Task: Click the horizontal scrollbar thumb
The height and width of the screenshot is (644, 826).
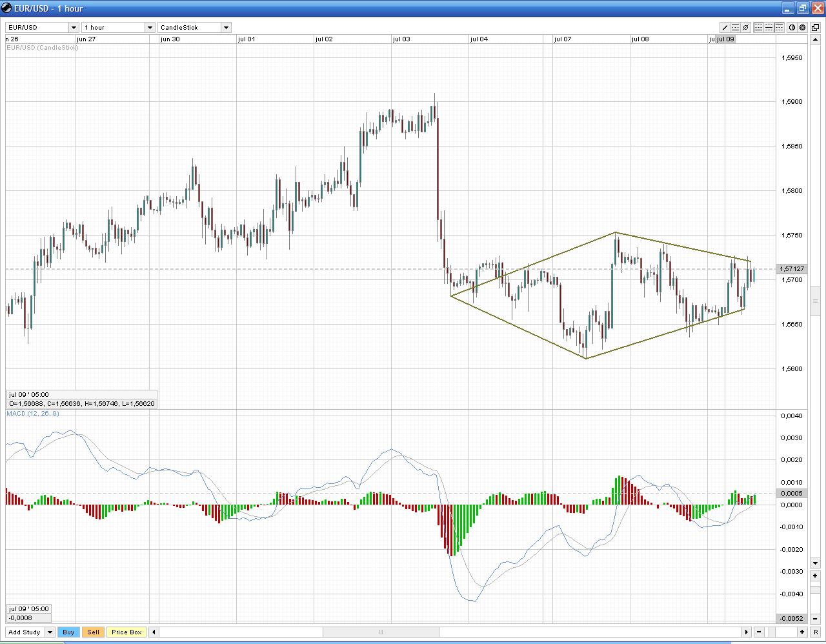Action: click(x=381, y=632)
